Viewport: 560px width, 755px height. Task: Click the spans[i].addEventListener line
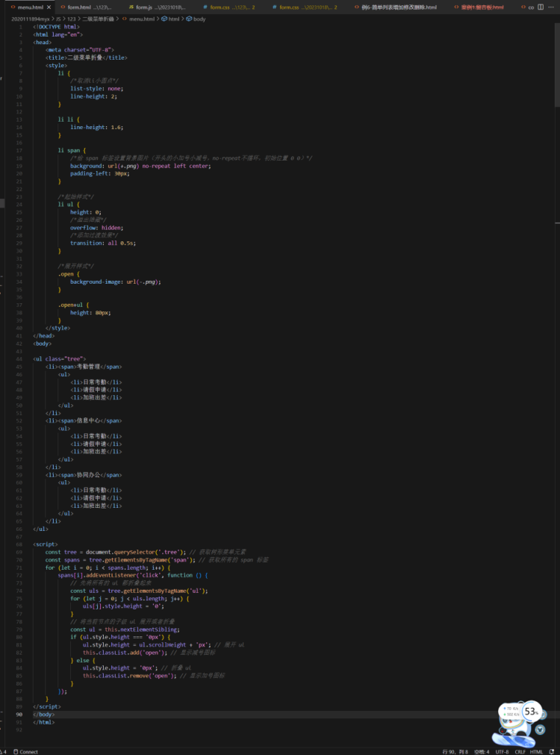(x=131, y=575)
